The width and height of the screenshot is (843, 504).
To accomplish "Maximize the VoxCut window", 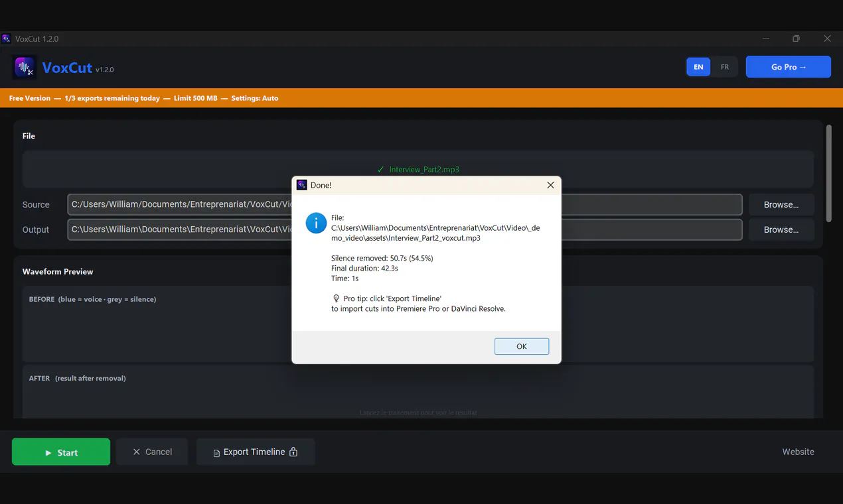I will click(x=796, y=38).
